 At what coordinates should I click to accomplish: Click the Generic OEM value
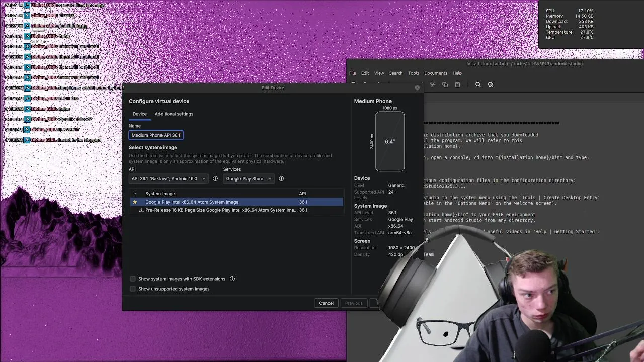coord(396,186)
